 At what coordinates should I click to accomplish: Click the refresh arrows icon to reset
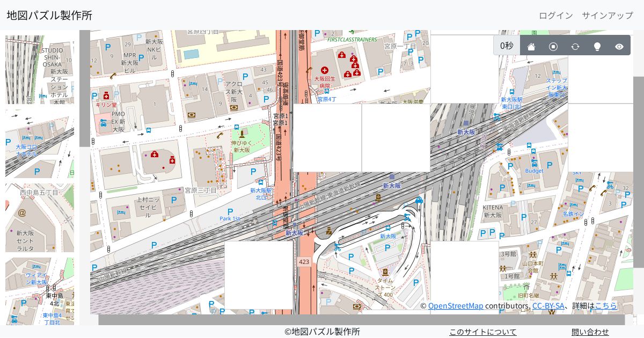click(575, 46)
